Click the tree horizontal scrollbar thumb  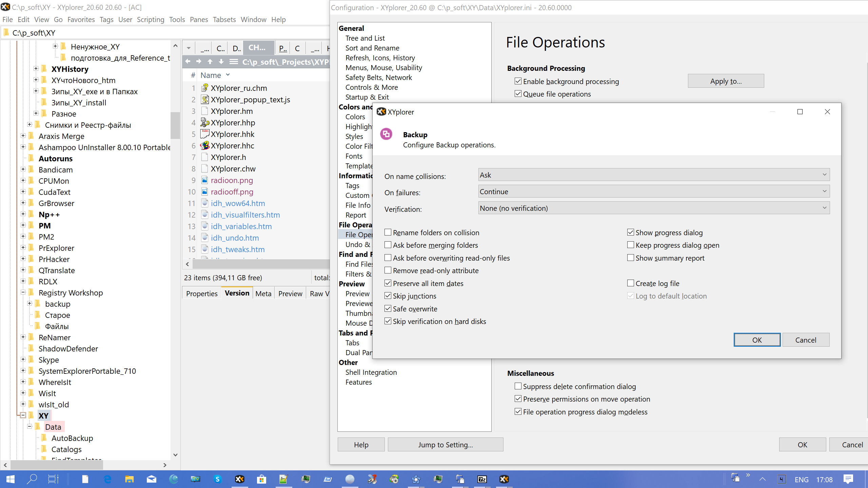[57, 465]
